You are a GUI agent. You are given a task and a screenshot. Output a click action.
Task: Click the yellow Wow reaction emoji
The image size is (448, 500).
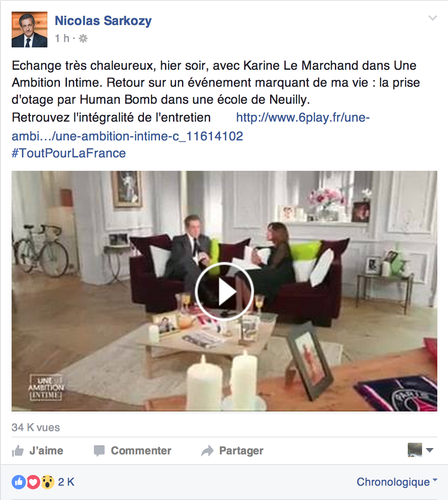coord(47,482)
